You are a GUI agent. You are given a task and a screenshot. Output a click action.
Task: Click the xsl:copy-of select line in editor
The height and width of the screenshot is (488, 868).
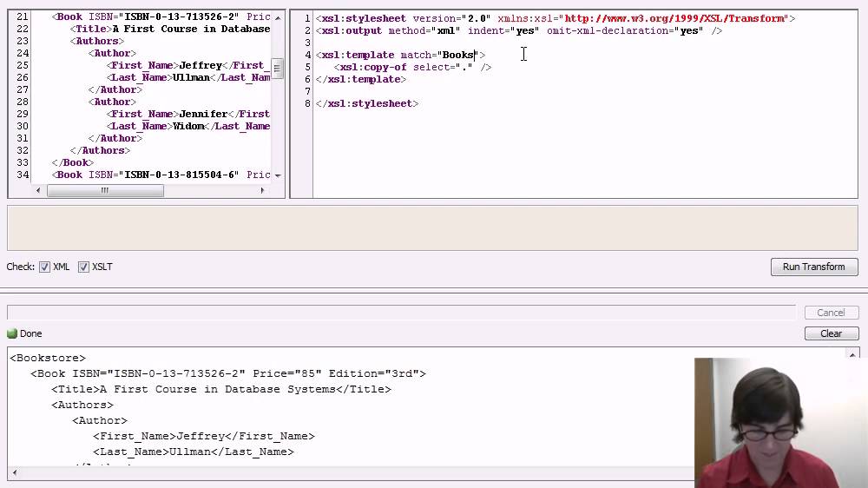(x=412, y=67)
